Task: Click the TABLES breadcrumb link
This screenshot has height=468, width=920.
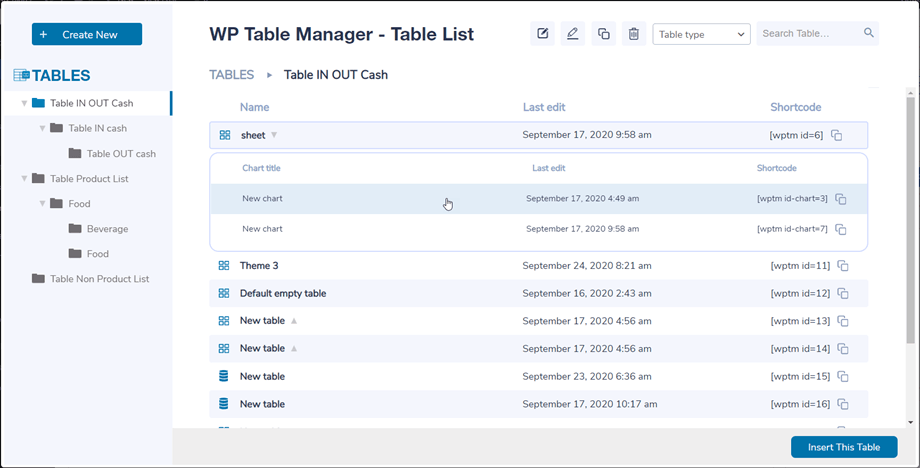Action: click(230, 75)
